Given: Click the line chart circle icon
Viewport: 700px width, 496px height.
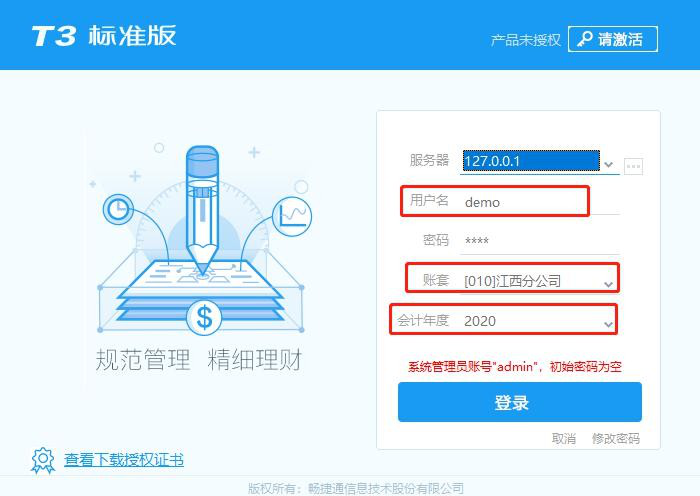Looking at the screenshot, I should click(292, 217).
